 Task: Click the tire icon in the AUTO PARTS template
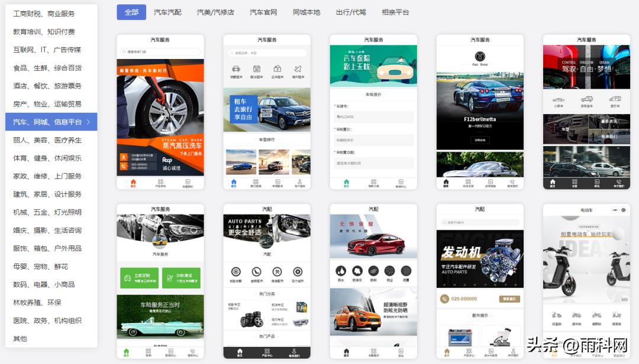[235, 272]
